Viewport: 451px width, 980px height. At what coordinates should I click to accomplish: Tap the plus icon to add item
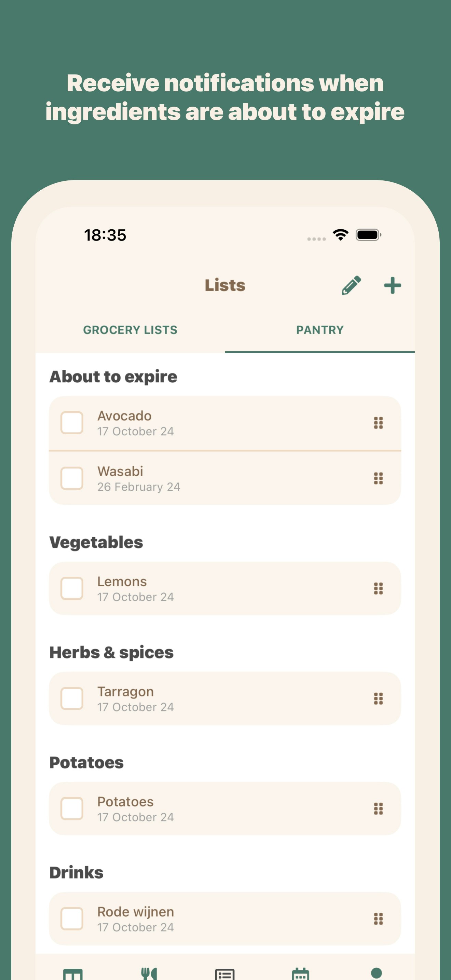coord(393,285)
